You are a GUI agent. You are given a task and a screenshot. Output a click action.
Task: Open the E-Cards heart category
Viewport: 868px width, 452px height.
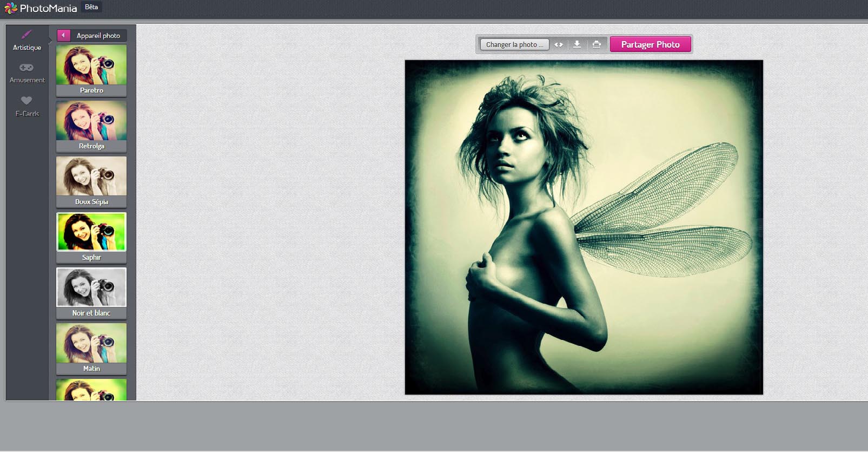tap(26, 101)
